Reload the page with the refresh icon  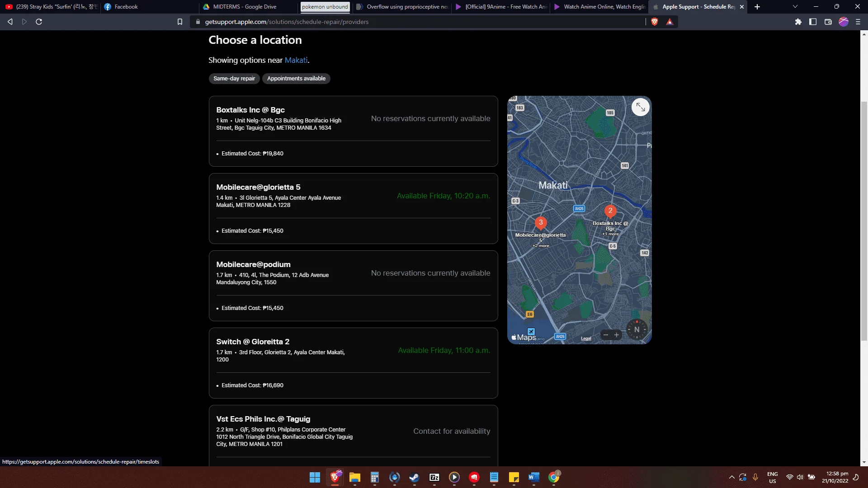tap(39, 22)
